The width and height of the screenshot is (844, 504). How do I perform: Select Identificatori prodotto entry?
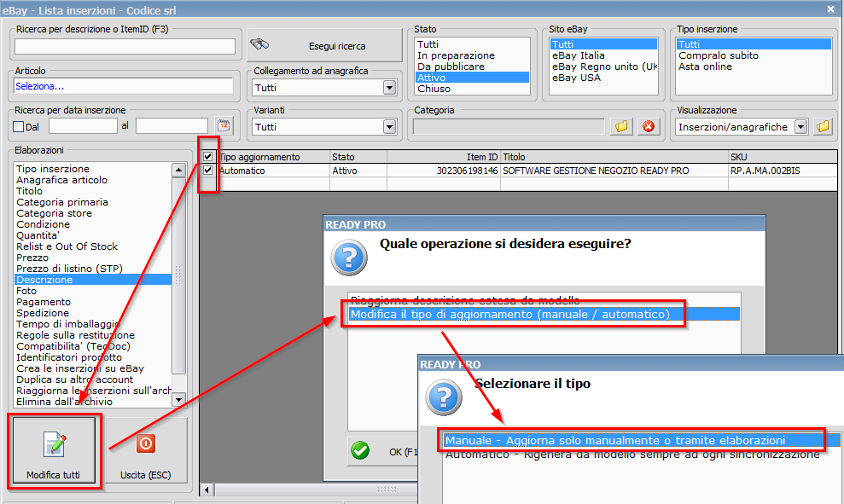tap(92, 357)
